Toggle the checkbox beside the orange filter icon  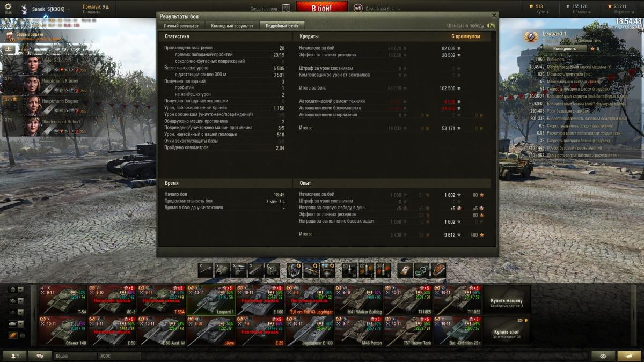(22, 336)
